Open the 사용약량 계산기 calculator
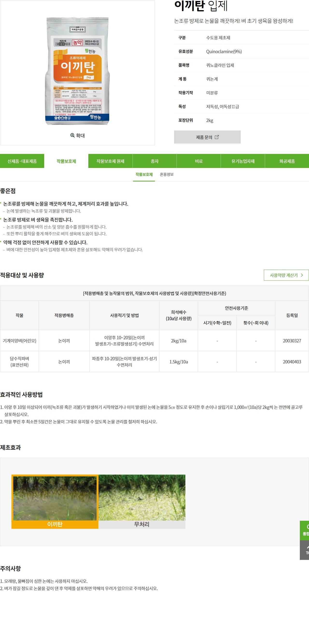 [x=286, y=275]
